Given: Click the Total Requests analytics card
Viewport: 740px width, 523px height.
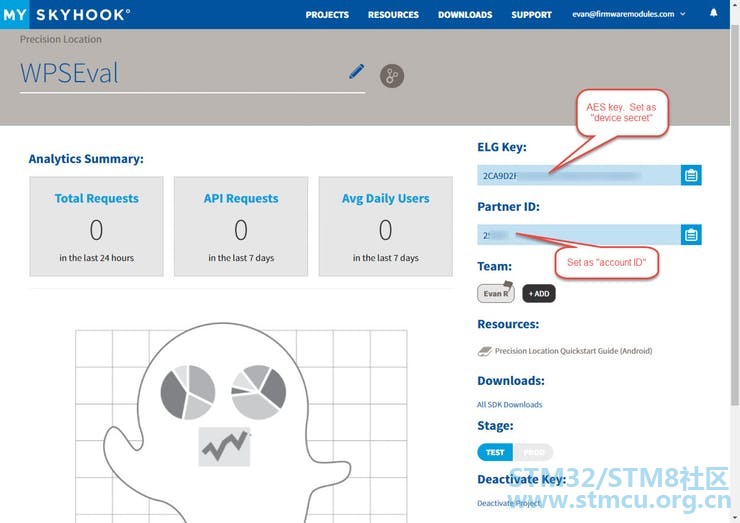Looking at the screenshot, I should [96, 226].
